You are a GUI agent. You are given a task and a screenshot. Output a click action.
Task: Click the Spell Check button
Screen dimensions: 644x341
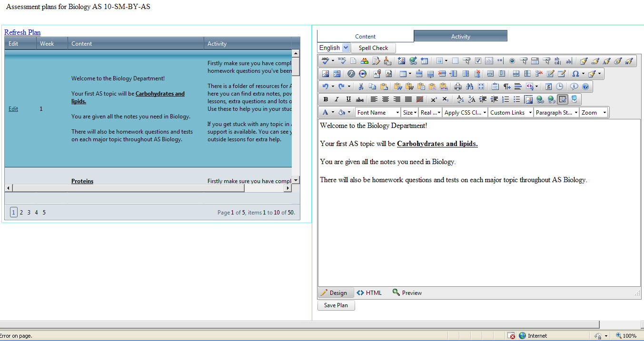(x=373, y=48)
